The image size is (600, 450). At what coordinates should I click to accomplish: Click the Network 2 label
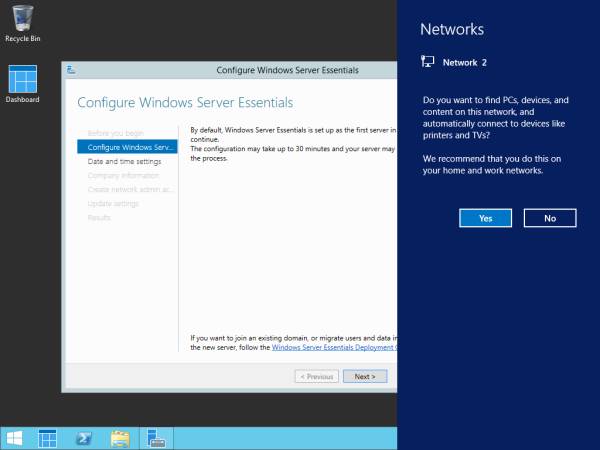465,62
